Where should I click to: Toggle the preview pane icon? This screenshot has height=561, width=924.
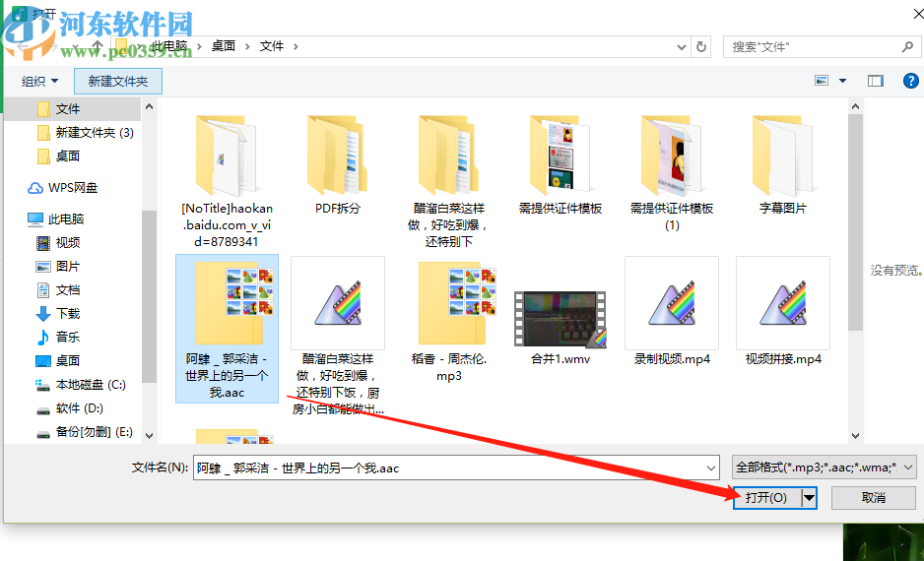point(876,81)
